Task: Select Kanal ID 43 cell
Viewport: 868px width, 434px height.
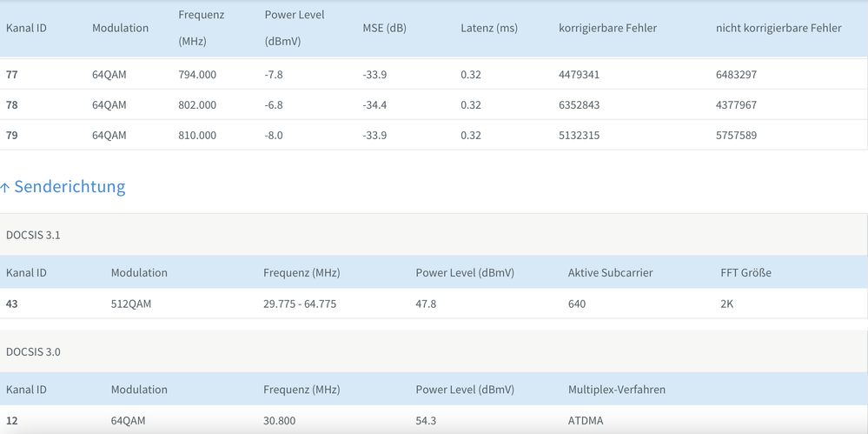Action: pos(11,304)
